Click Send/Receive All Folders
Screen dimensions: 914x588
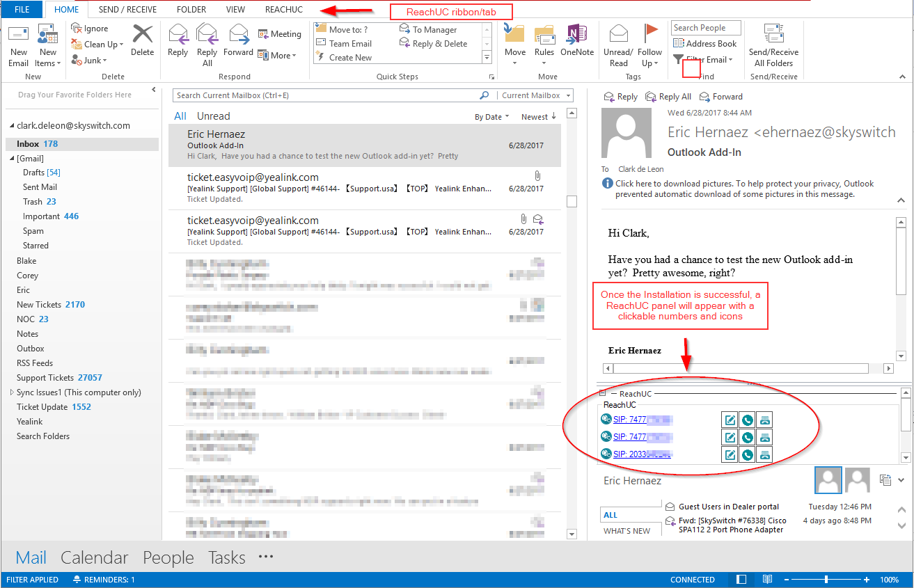(773, 45)
